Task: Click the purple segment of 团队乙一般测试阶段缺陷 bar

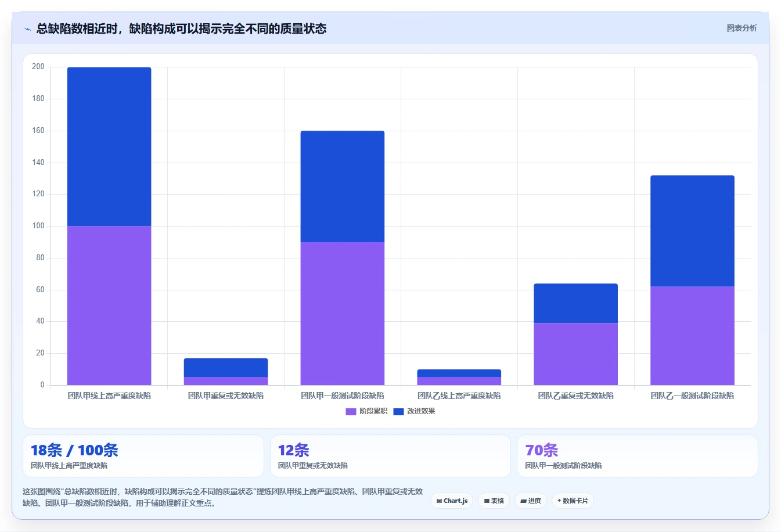Action: coord(692,336)
